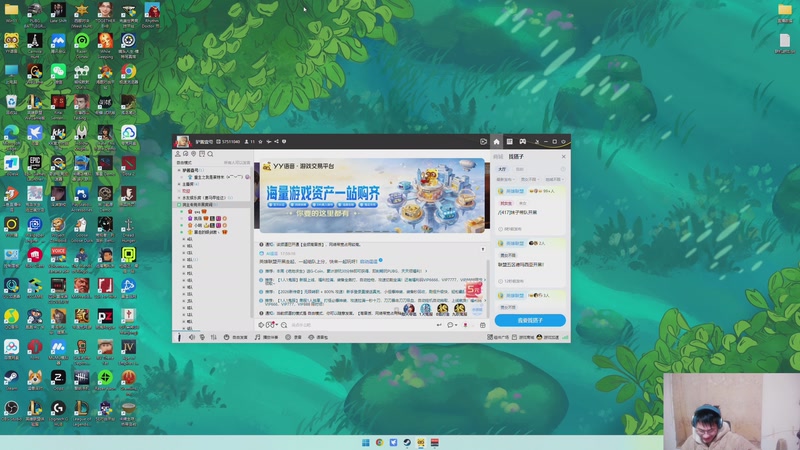Search channel members with the magnifier icon

pos(210,154)
